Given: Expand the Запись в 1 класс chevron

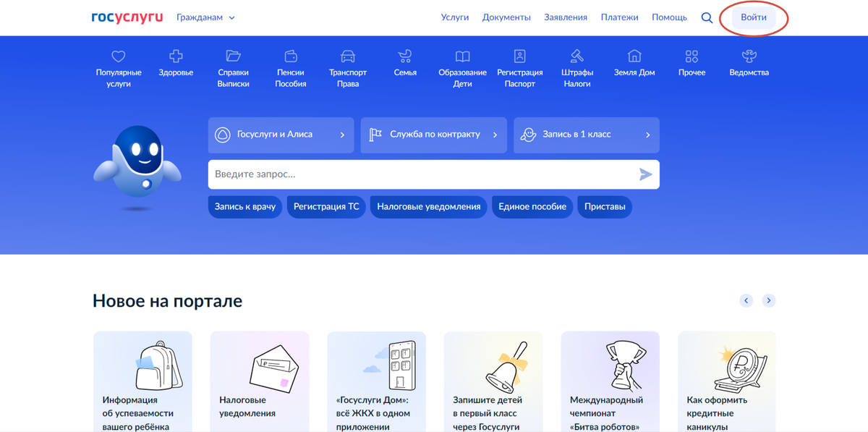Looking at the screenshot, I should pos(647,135).
